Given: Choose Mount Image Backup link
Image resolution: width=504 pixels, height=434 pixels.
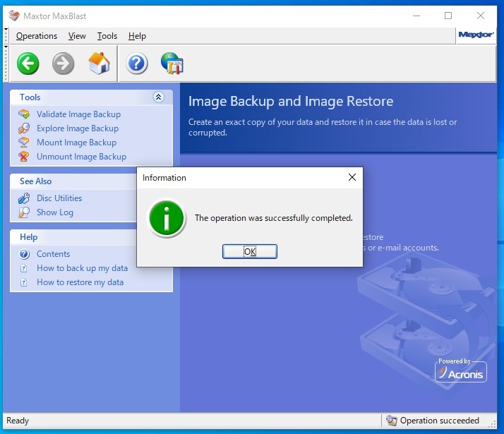Looking at the screenshot, I should coord(76,143).
